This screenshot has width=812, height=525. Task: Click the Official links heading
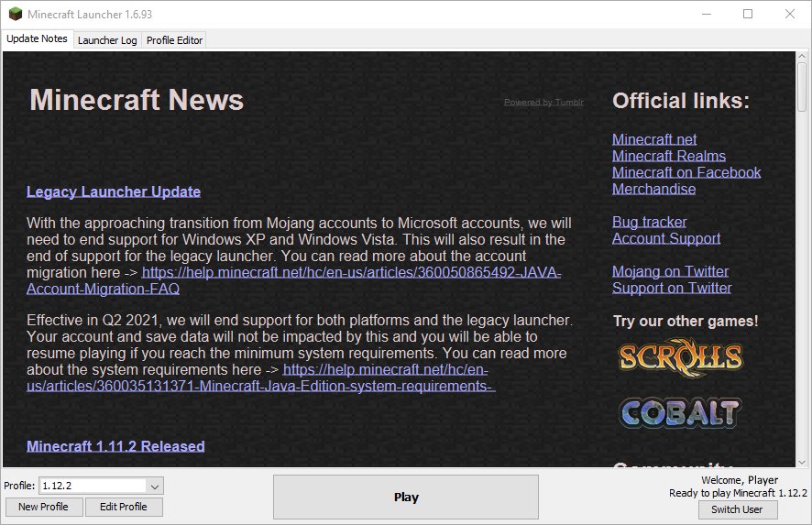681,101
